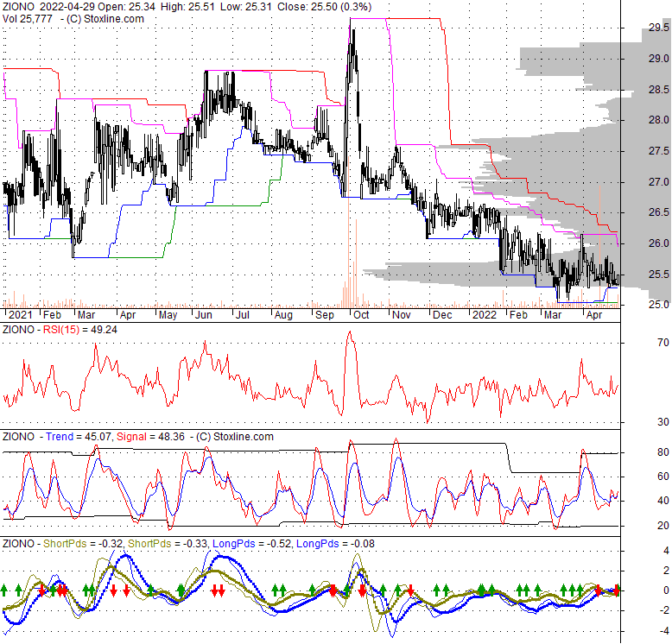Click the blue 'Trend' legend label

tap(60, 437)
